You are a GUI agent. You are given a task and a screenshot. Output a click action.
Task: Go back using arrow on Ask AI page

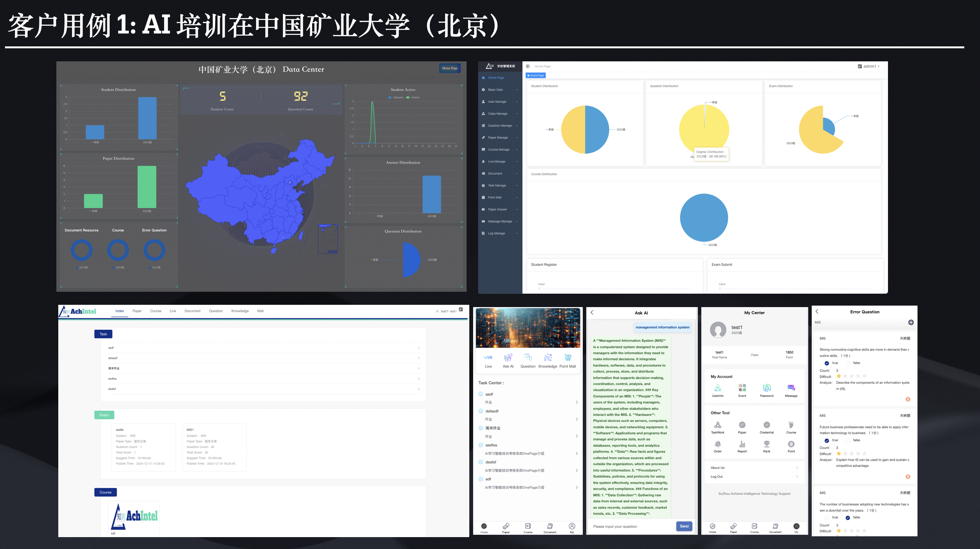click(592, 312)
